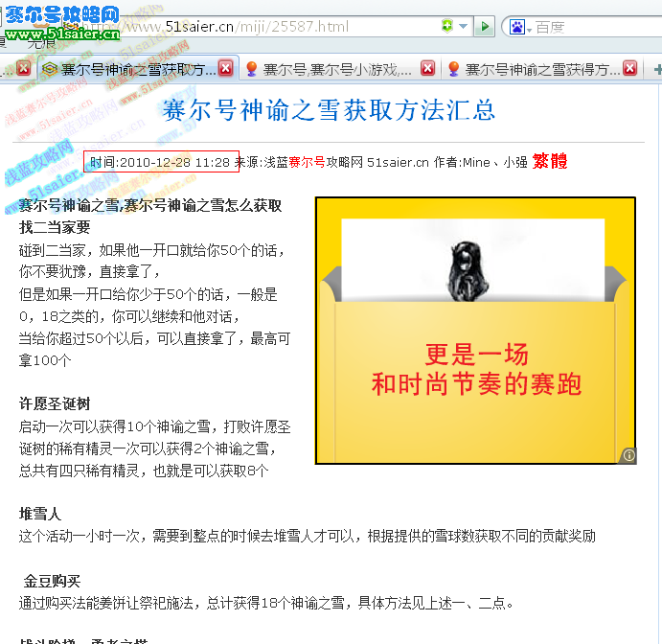Open the address bar dropdown arrow
The width and height of the screenshot is (662, 644).
(463, 26)
